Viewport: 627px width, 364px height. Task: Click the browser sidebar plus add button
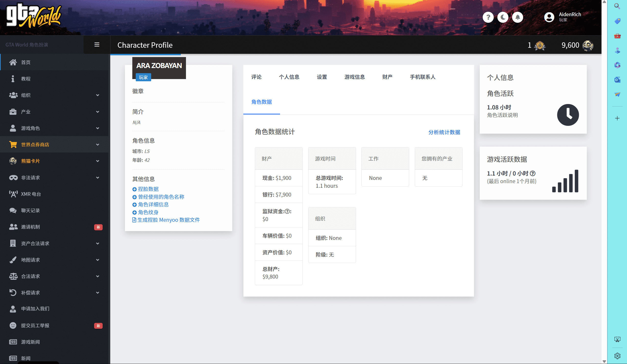pos(617,118)
